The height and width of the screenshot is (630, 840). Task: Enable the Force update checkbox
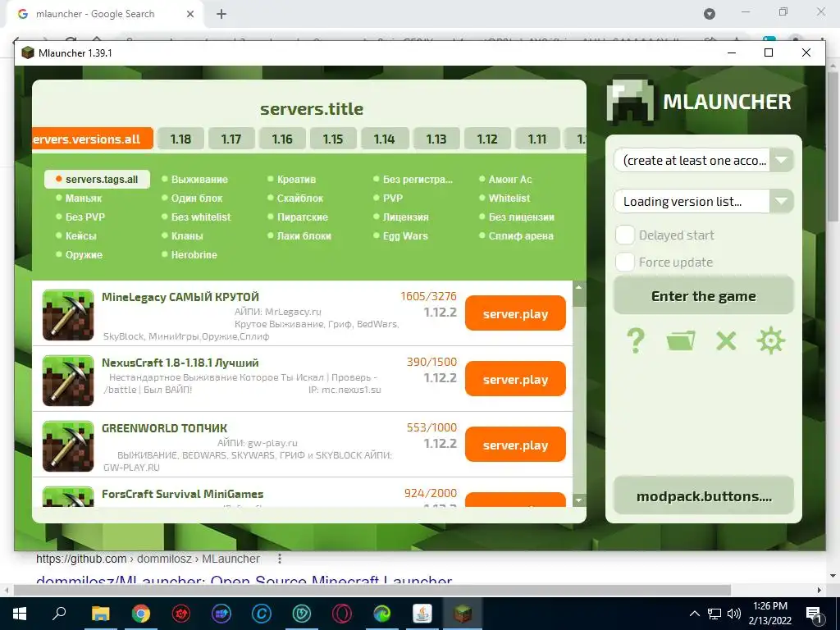(x=624, y=262)
